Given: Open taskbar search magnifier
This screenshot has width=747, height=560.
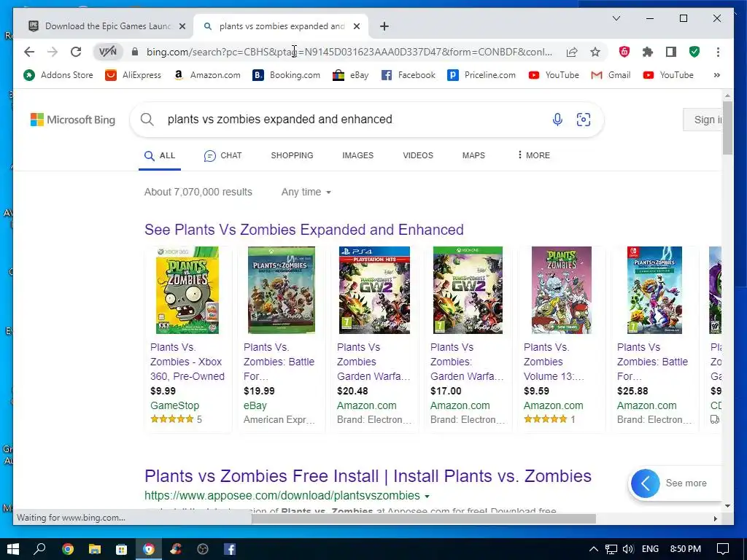Looking at the screenshot, I should [39, 550].
